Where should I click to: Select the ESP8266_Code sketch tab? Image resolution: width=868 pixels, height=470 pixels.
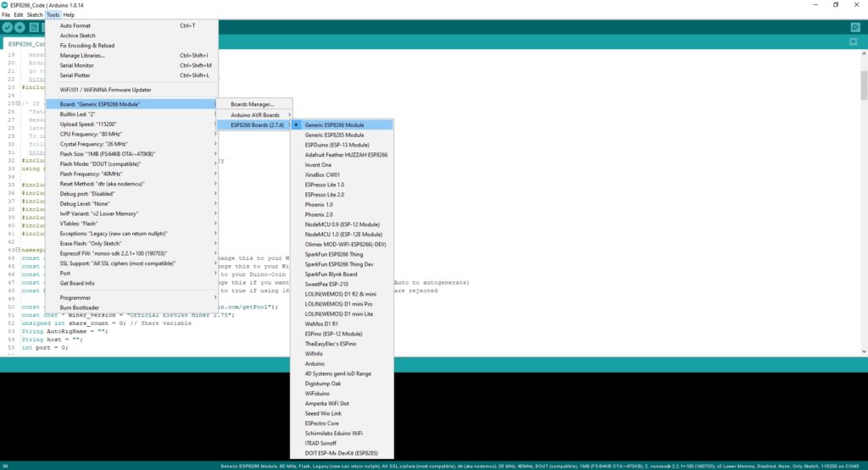pyautogui.click(x=25, y=44)
